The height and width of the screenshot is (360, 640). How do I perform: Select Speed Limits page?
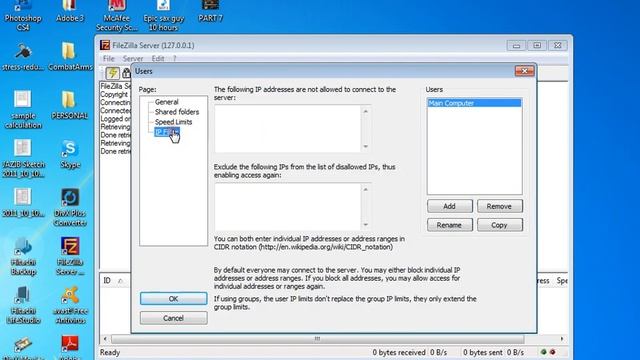click(x=173, y=122)
